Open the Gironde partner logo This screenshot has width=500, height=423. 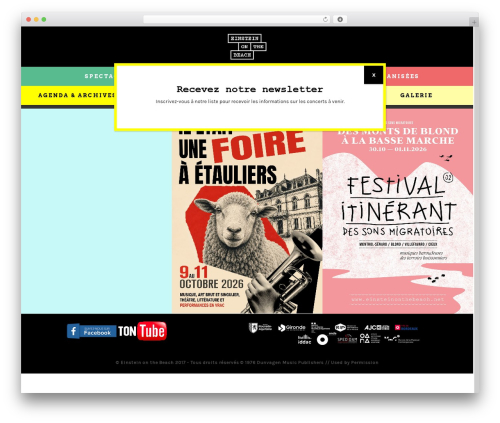(292, 328)
